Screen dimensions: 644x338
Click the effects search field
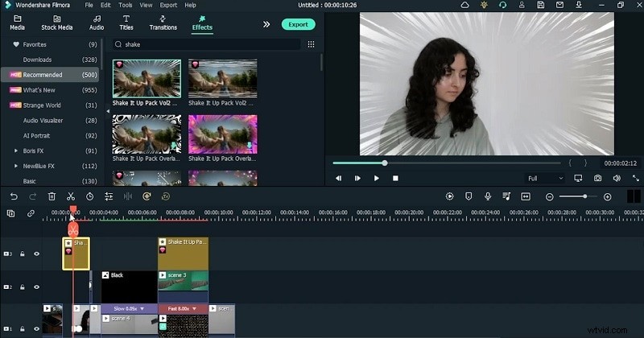pyautogui.click(x=206, y=44)
